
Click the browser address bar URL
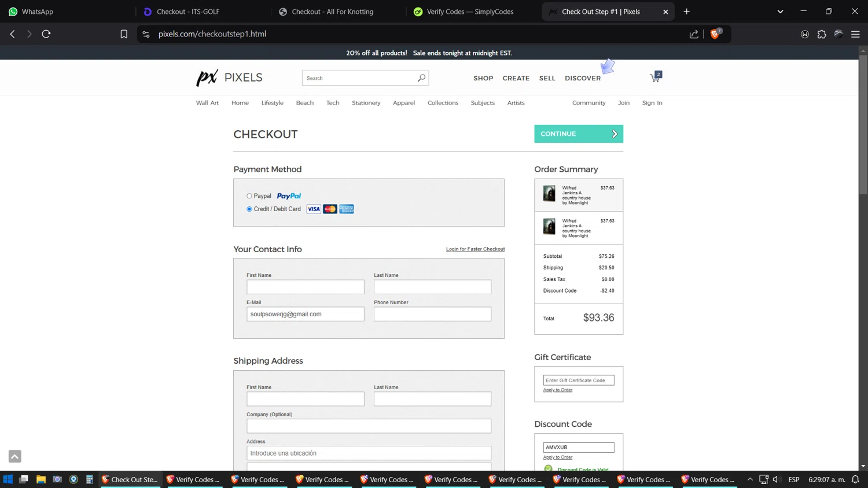(x=212, y=34)
